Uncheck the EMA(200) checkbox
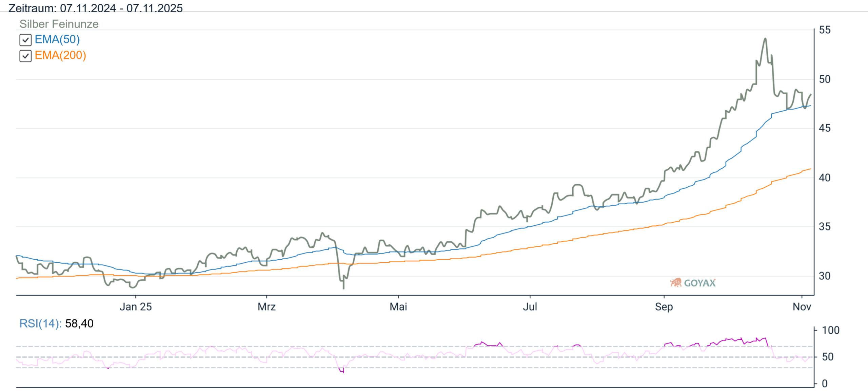This screenshot has width=868, height=391. pos(25,56)
